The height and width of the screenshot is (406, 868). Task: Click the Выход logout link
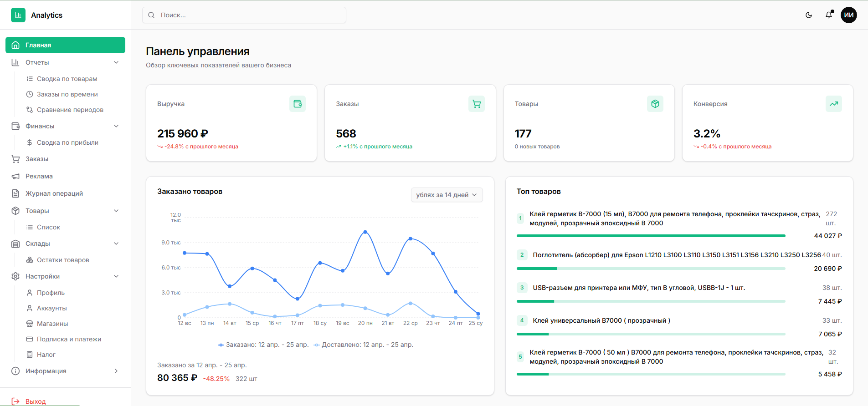click(x=36, y=401)
